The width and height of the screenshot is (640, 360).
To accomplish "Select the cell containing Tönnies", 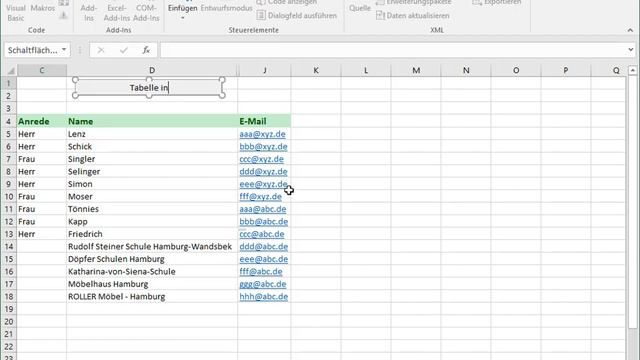I will tap(152, 209).
